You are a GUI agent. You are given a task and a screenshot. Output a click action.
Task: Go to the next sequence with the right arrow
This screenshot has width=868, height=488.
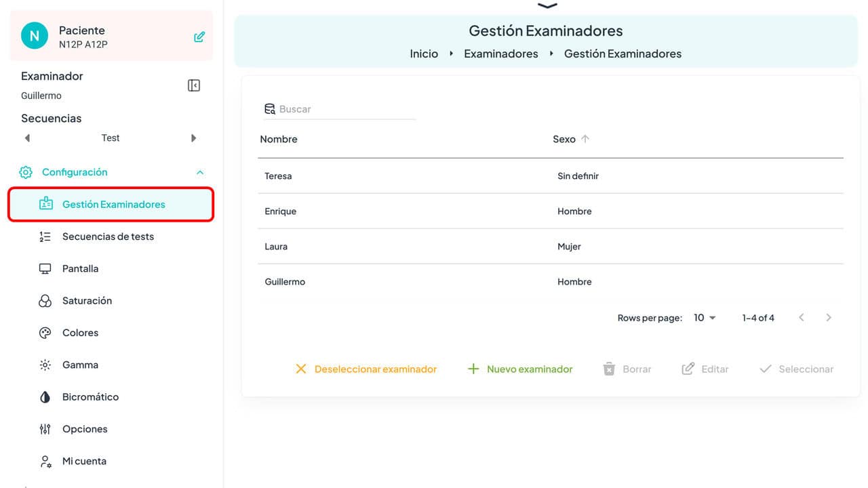(194, 138)
